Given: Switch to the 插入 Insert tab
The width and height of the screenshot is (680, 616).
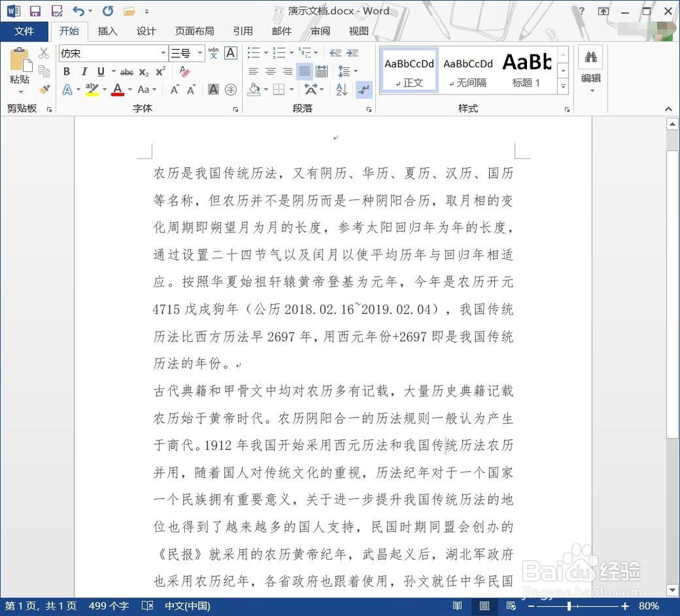Looking at the screenshot, I should coord(107,31).
